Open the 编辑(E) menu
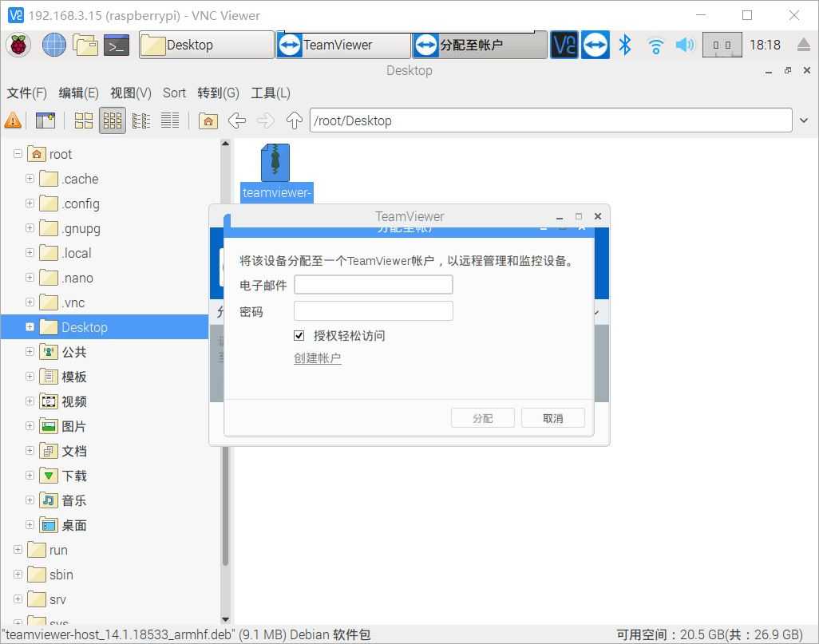The image size is (819, 644). tap(78, 93)
